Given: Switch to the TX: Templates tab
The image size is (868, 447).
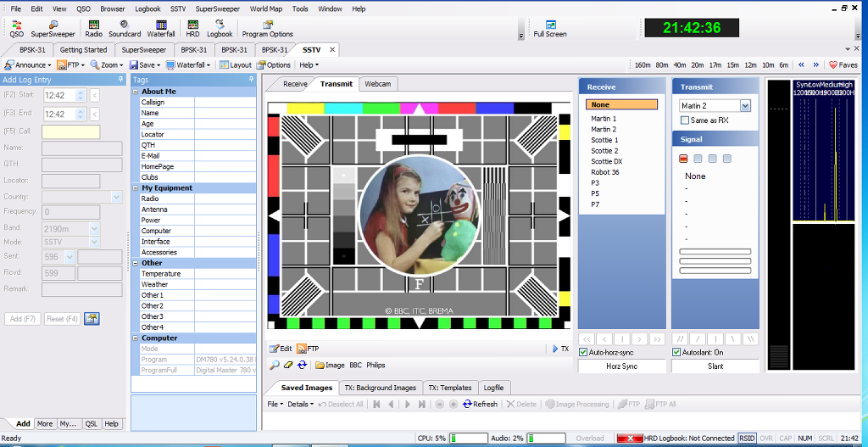Looking at the screenshot, I should click(x=448, y=388).
